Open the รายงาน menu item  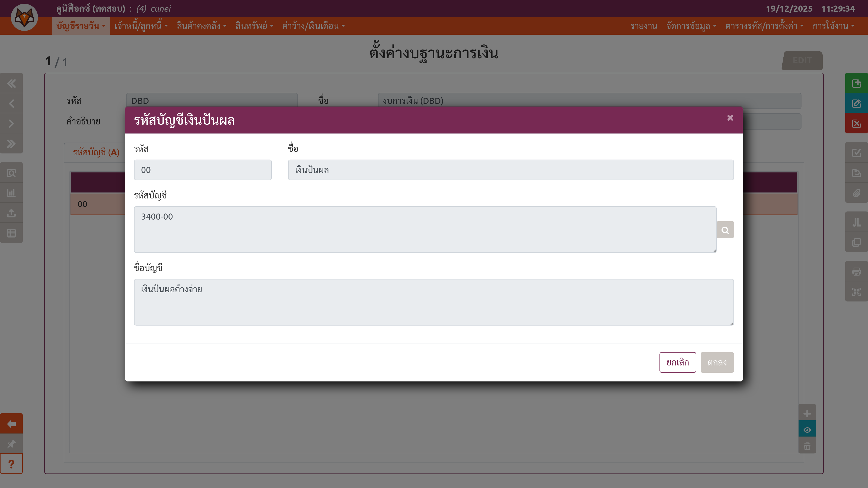point(644,26)
